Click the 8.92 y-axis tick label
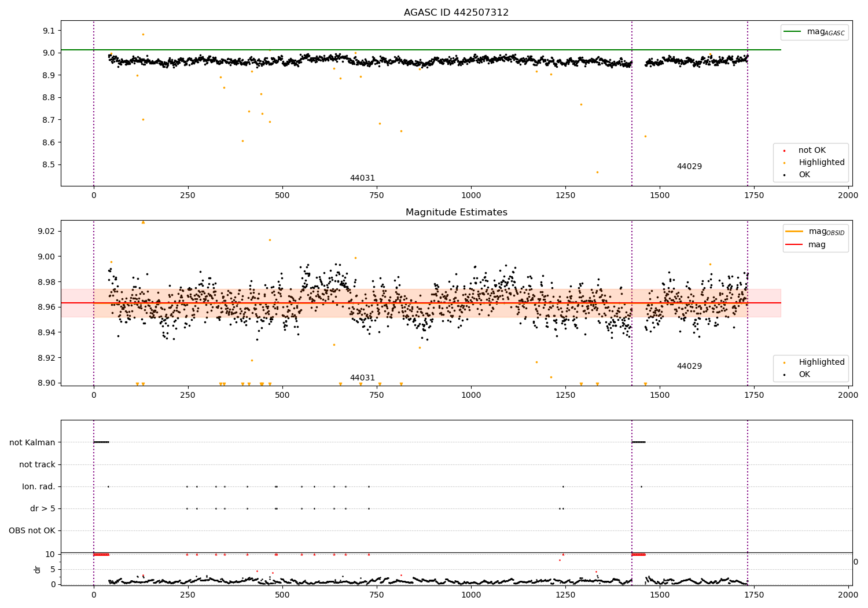Screen dimensions: 868x608 tap(46, 358)
